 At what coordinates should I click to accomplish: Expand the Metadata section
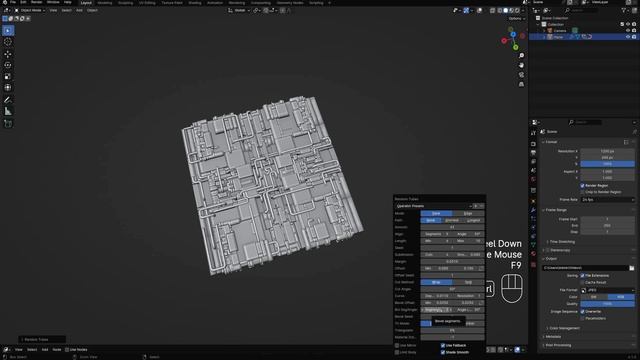click(553, 336)
